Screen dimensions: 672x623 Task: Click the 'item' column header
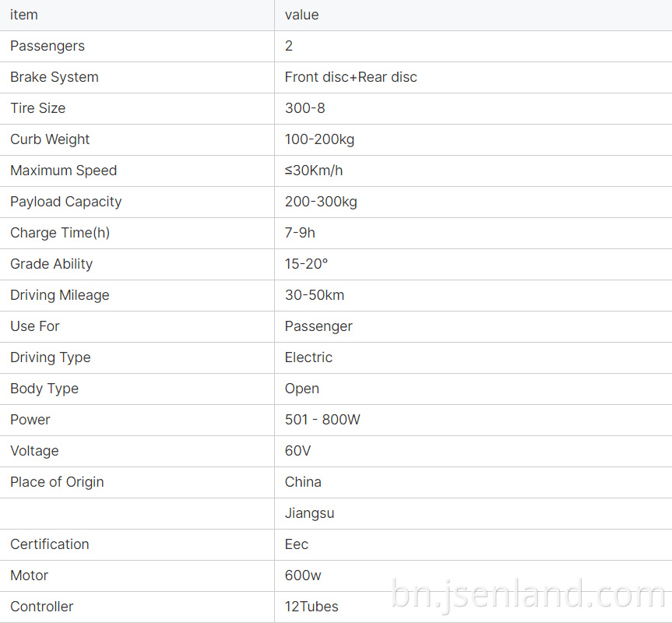(24, 15)
